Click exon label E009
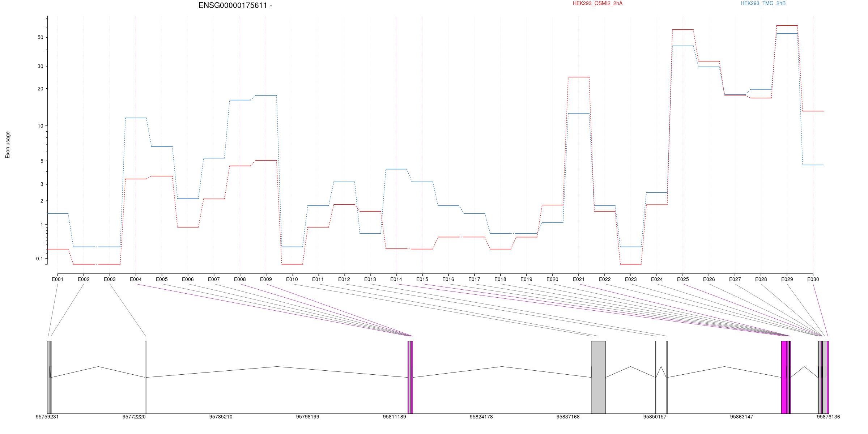868x434 pixels. pyautogui.click(x=266, y=279)
